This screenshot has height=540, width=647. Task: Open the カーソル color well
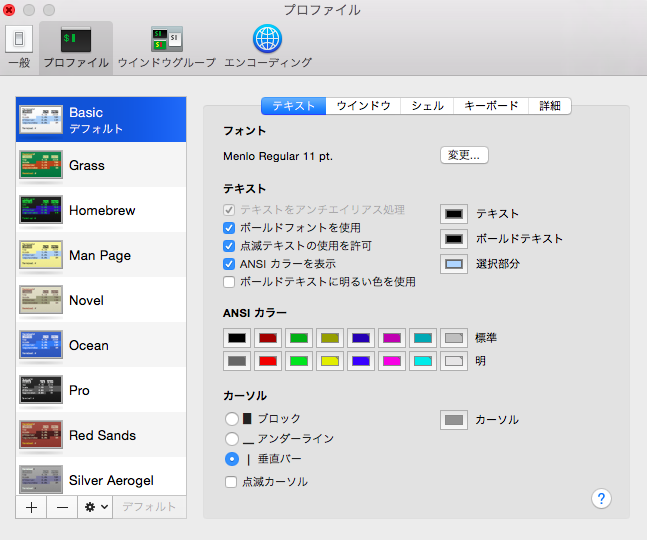pos(454,420)
